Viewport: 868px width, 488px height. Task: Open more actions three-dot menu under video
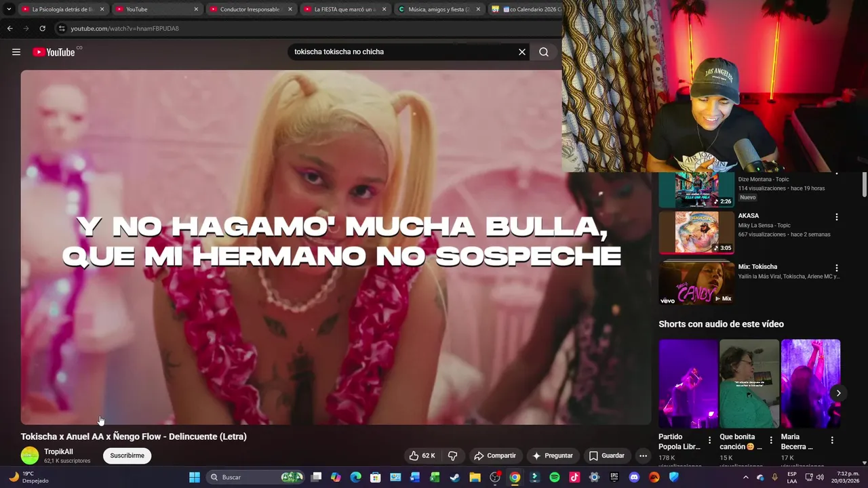coord(643,455)
